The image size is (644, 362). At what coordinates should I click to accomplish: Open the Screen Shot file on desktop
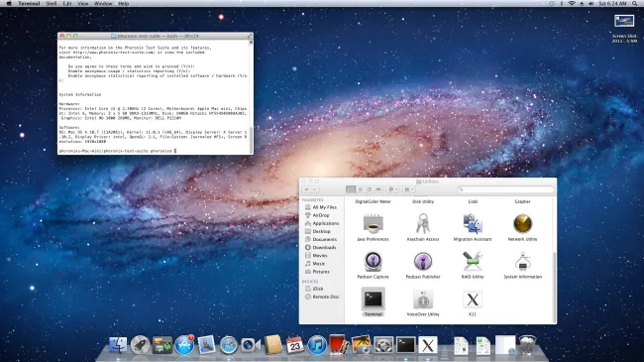pos(624,28)
